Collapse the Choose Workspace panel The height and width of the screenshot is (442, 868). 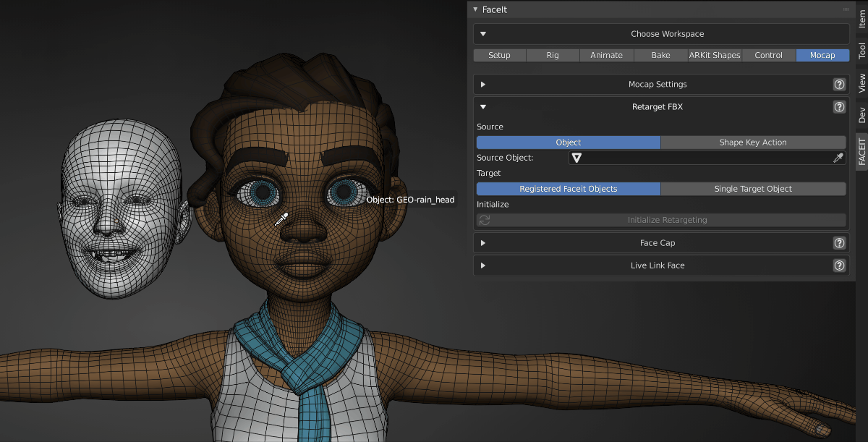(x=483, y=34)
